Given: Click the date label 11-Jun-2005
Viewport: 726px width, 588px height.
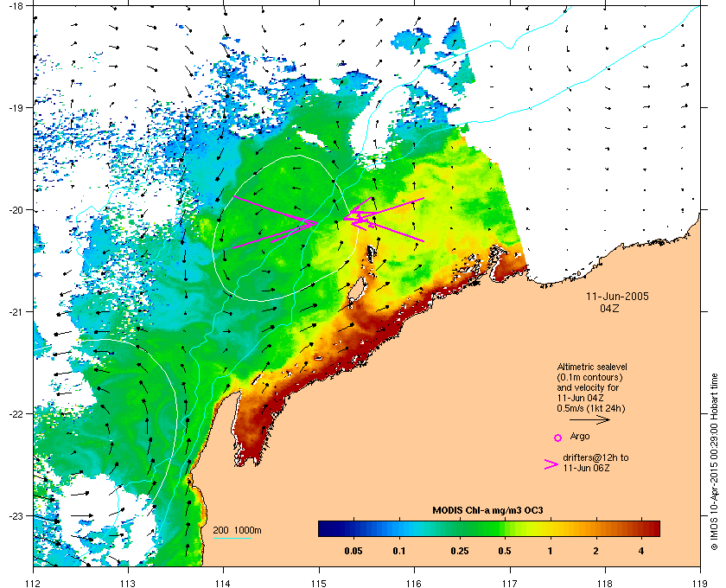Looking at the screenshot, I should pos(617,297).
